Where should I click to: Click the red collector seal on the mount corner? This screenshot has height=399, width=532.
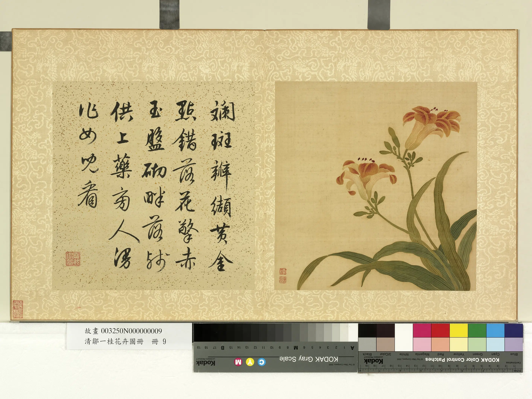pyautogui.click(x=18, y=309)
